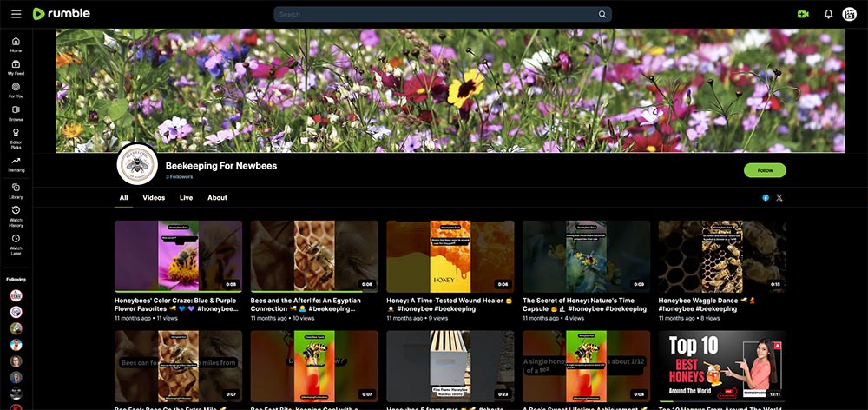Click inside the Search field
This screenshot has height=410, width=868.
[x=443, y=15]
